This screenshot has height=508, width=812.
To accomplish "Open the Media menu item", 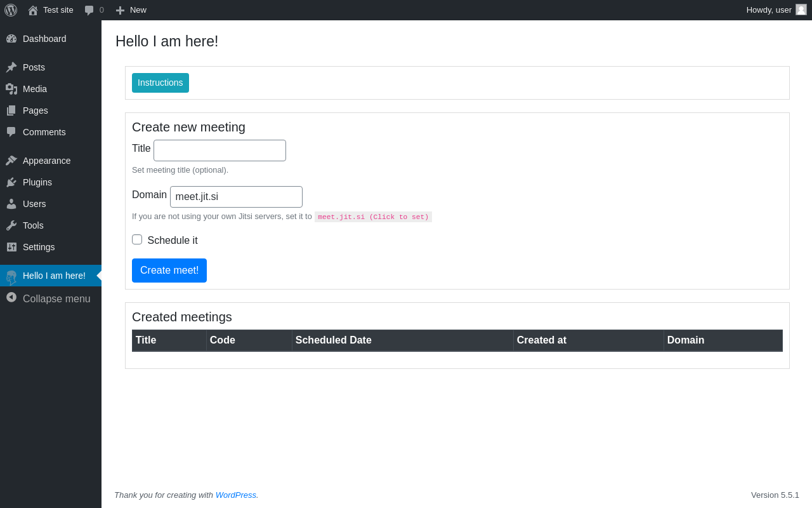I will click(35, 89).
